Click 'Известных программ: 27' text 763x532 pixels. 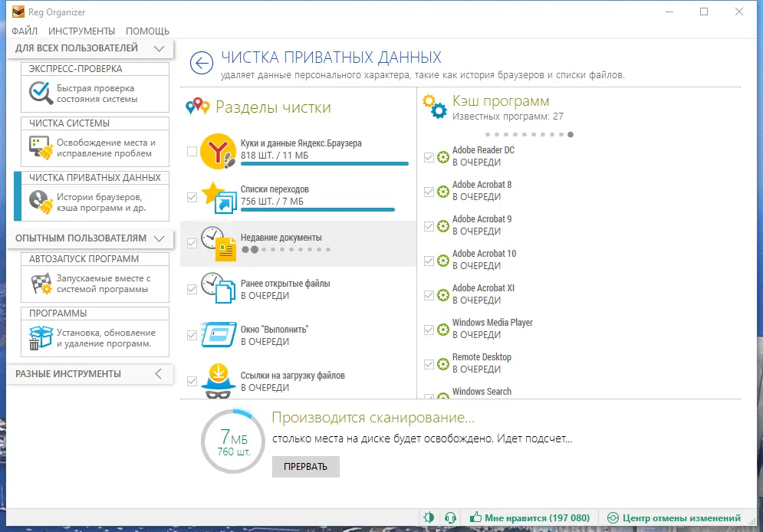[x=508, y=117]
